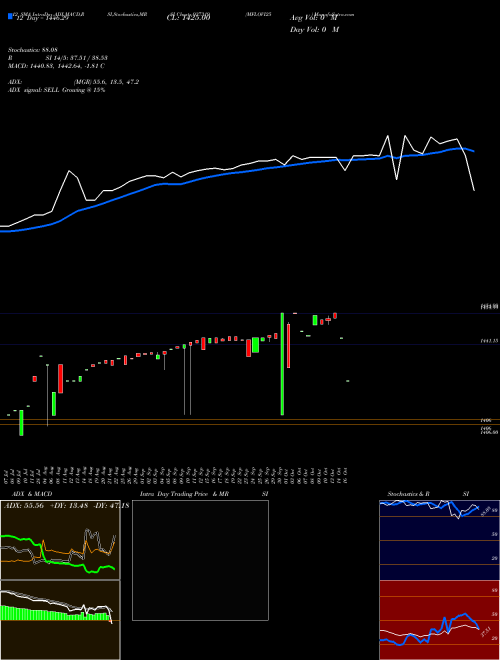
Task: Click the blue 12 Day SMA legend square
Action: (x=10, y=17)
